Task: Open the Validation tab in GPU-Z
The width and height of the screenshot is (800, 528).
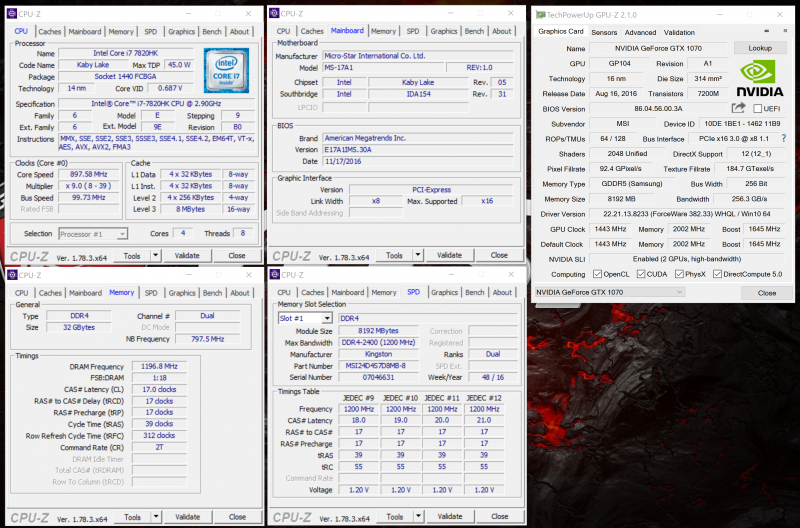Action: click(679, 32)
